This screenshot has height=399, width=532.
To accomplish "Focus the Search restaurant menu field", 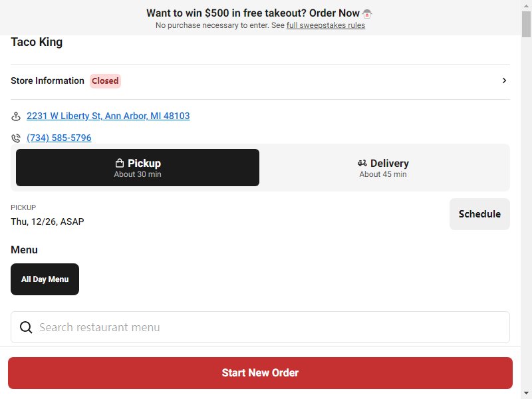I will click(260, 327).
